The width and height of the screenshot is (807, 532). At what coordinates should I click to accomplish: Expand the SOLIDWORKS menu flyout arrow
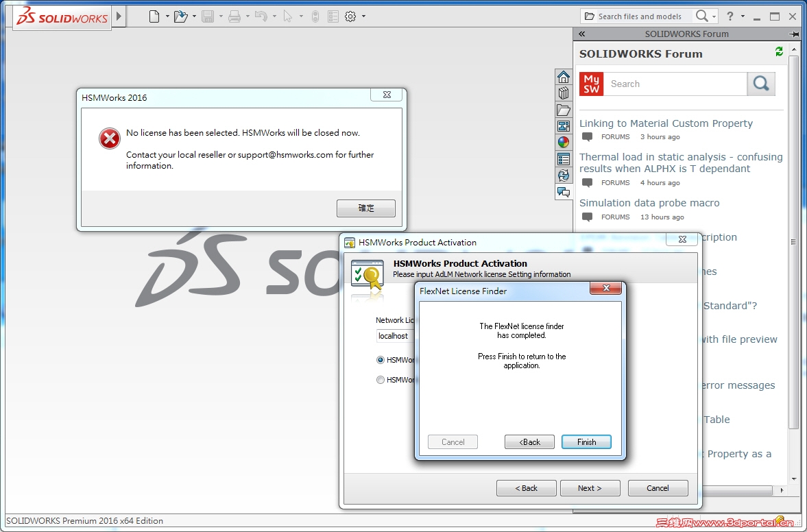(x=119, y=16)
